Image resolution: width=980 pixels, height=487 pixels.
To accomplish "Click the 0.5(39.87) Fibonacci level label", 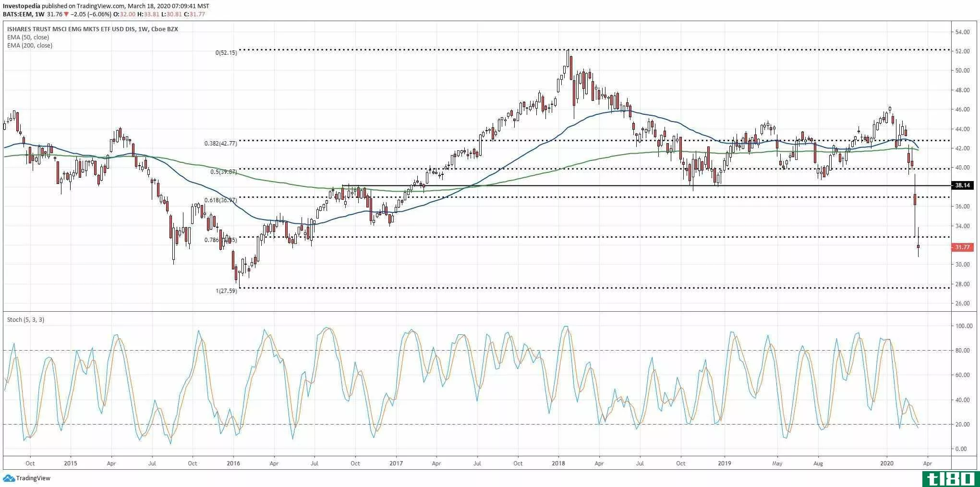I will [224, 172].
